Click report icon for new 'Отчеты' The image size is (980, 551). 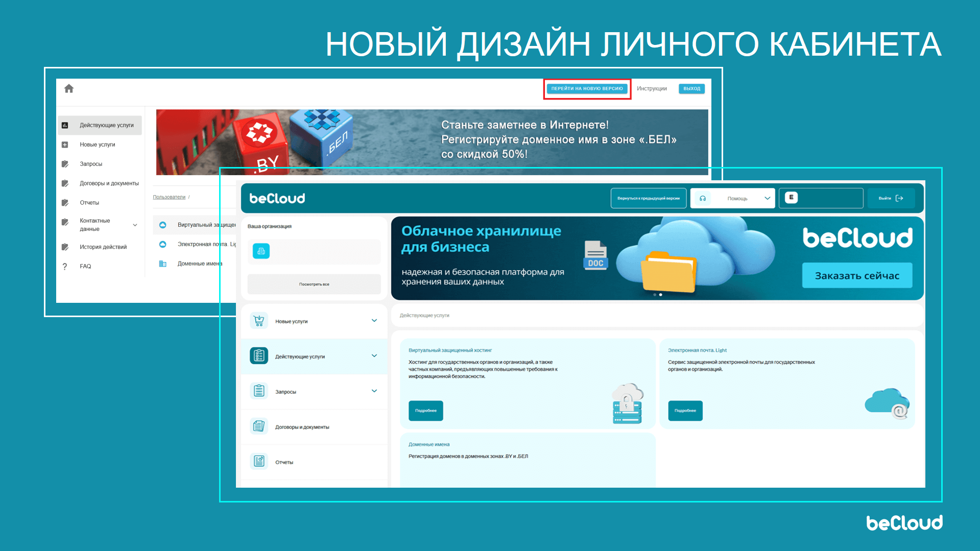click(259, 461)
